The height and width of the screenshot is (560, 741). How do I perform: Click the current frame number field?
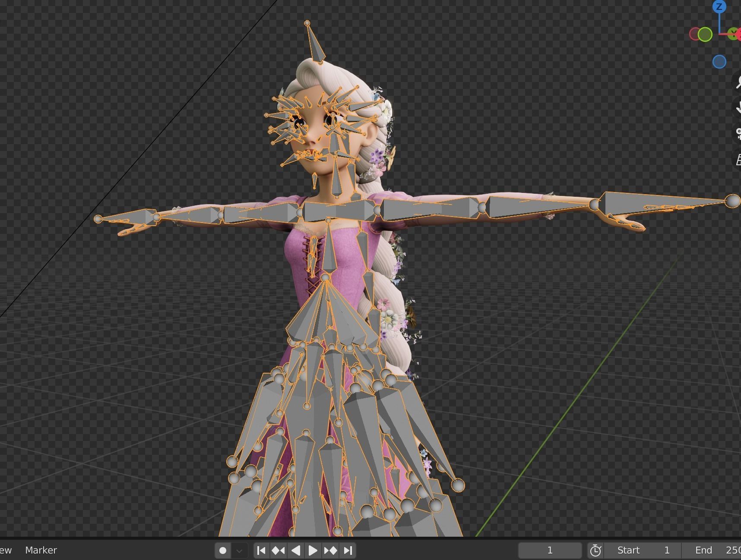550,550
